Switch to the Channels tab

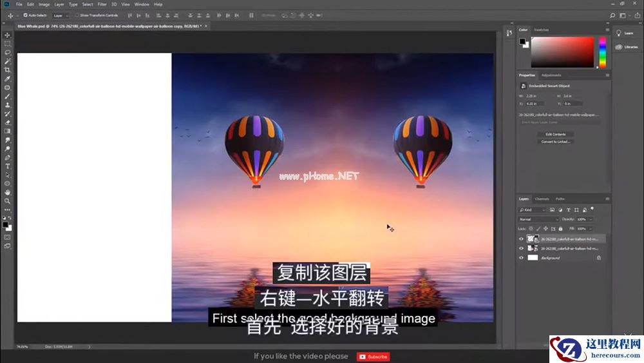[x=542, y=199]
